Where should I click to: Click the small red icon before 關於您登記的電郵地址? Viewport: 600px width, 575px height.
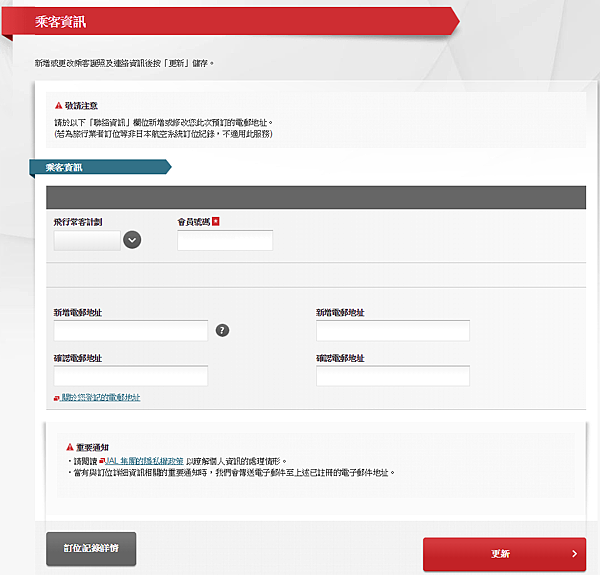click(56, 398)
